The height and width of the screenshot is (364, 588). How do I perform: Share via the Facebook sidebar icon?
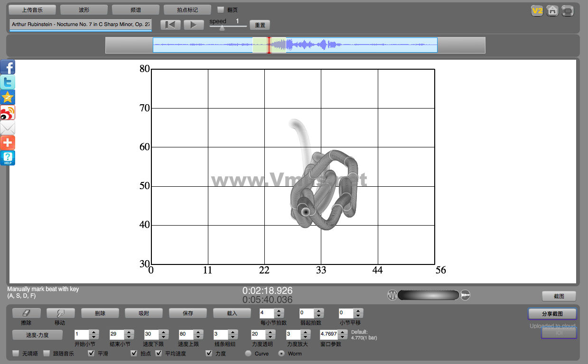click(x=8, y=67)
